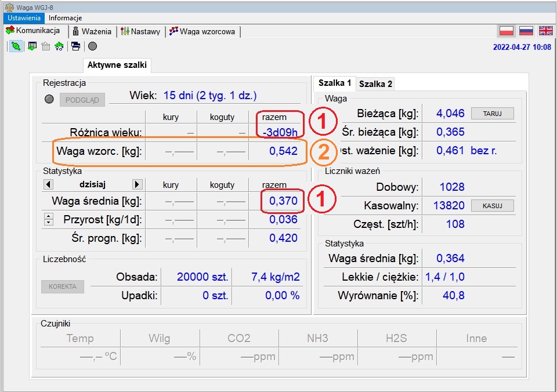Go to next day with right arrow
Screen dimensions: 557x392
(137, 184)
